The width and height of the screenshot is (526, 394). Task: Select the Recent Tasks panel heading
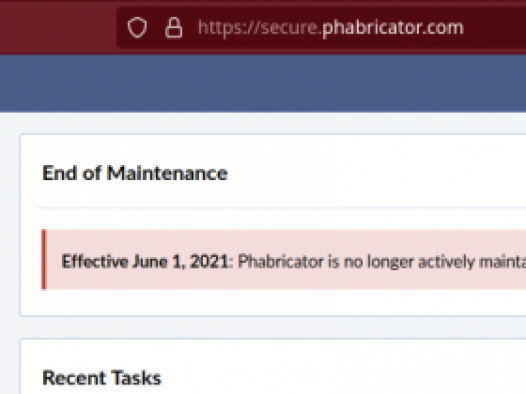[x=102, y=378]
